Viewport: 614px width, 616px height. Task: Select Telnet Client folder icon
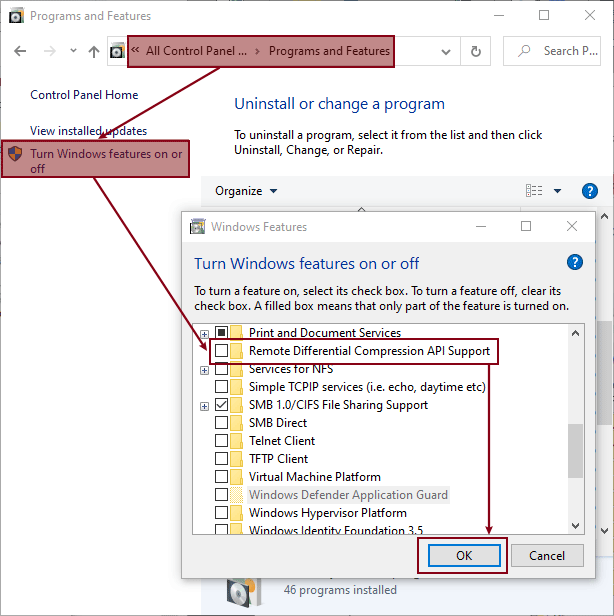pos(236,441)
